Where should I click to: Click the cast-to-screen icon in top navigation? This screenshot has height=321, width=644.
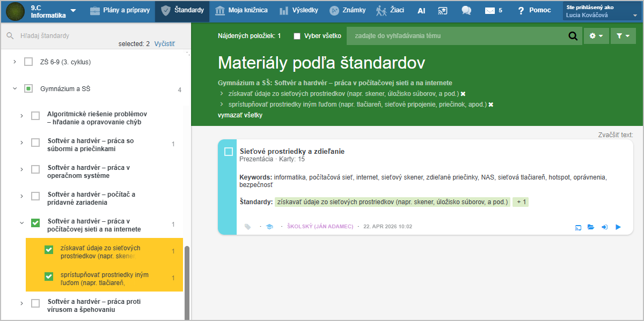443,10
